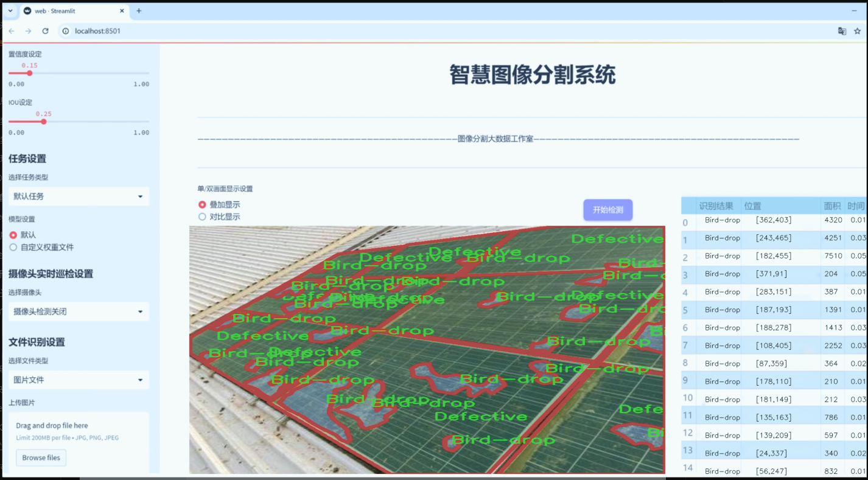Adjust the 置信度设定 slider handle
The width and height of the screenshot is (868, 480).
tap(29, 73)
